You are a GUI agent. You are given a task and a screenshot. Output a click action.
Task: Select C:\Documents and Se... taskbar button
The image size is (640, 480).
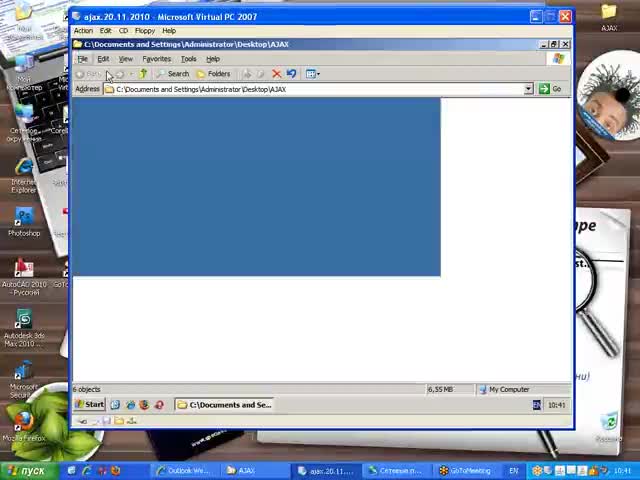click(224, 405)
